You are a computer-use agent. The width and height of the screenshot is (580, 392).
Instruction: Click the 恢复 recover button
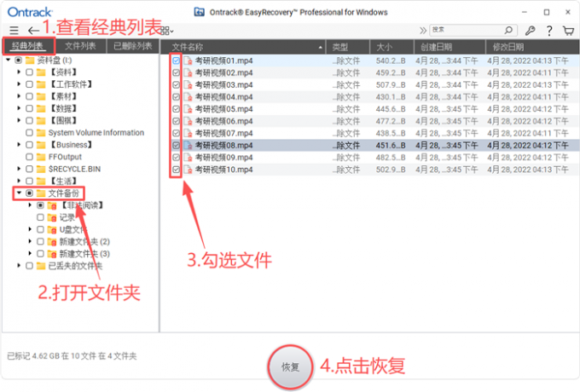click(290, 366)
